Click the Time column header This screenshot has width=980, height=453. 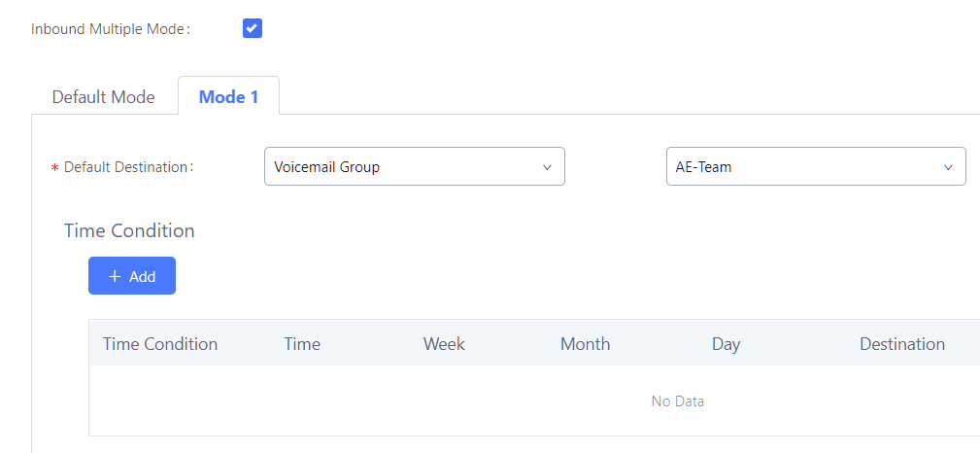click(302, 343)
